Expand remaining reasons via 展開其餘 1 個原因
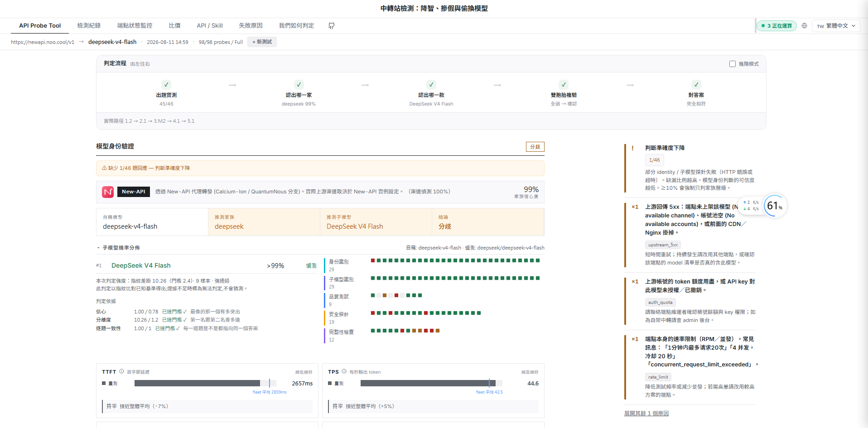The width and height of the screenshot is (868, 428). 646,414
